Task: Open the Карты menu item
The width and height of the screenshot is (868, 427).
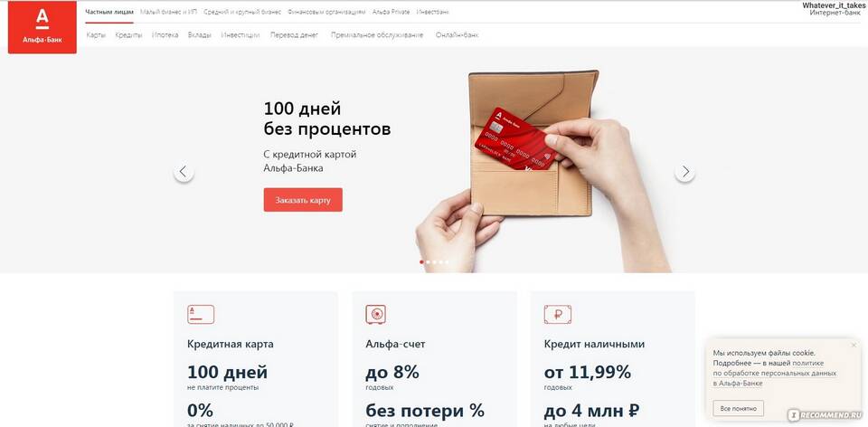Action: point(96,35)
